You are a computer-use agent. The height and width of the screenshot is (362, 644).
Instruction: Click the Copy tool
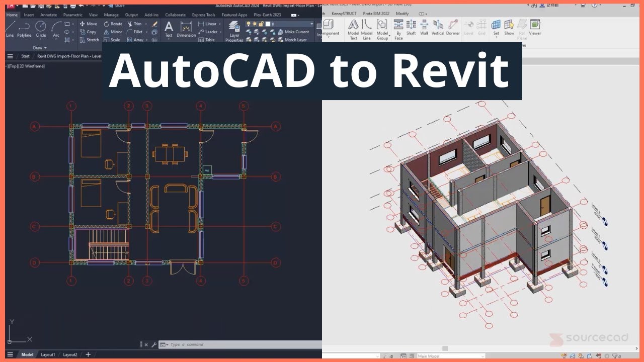click(x=88, y=32)
